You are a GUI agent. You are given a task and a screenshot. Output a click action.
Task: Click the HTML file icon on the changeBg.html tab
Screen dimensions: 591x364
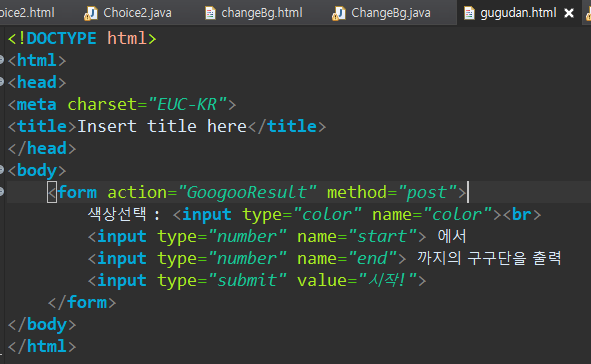click(x=210, y=14)
